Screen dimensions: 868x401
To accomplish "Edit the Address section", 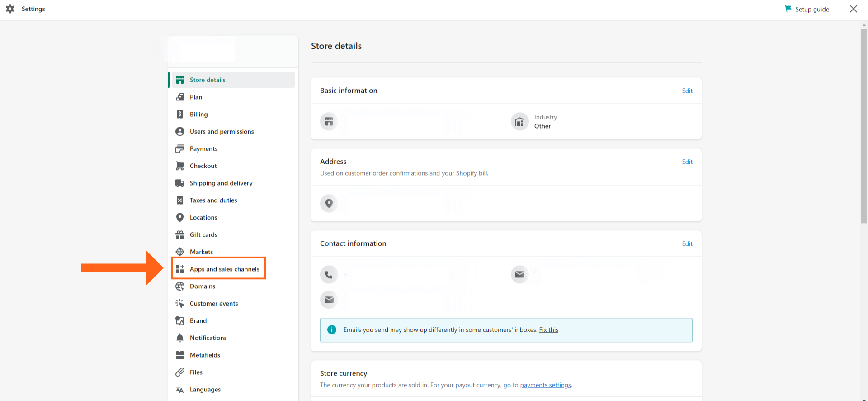I will click(x=687, y=162).
